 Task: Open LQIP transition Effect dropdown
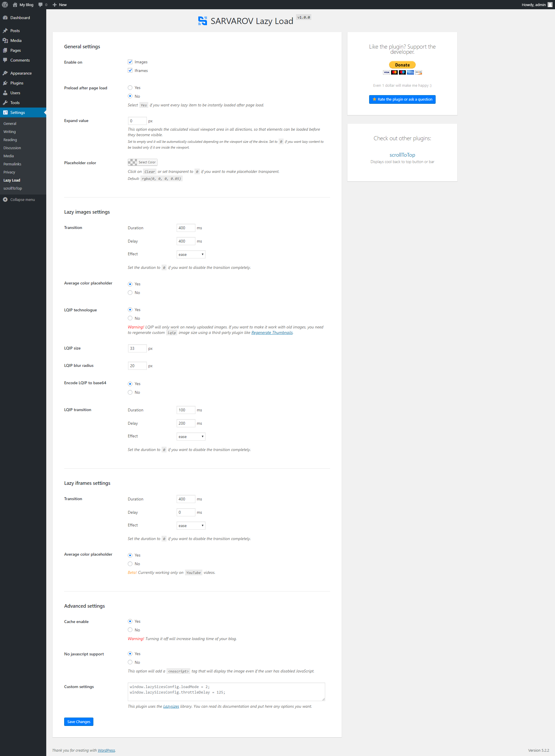(191, 437)
